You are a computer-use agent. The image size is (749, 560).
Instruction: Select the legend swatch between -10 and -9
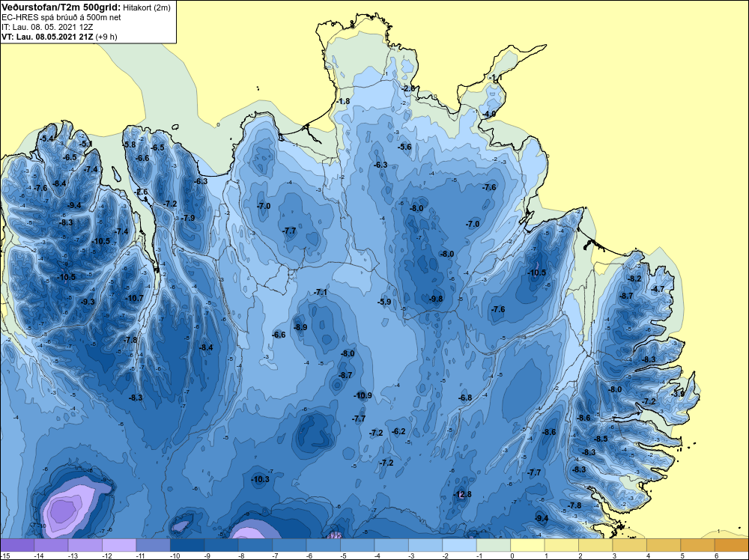click(187, 545)
